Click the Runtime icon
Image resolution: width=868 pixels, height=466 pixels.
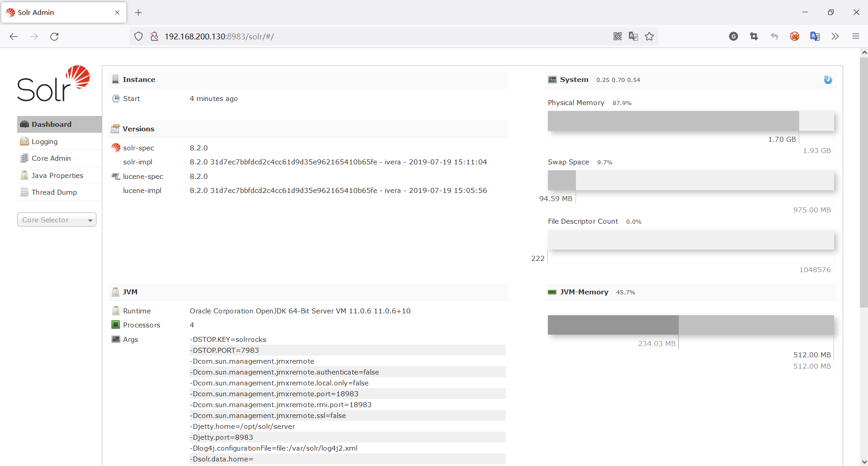116,311
